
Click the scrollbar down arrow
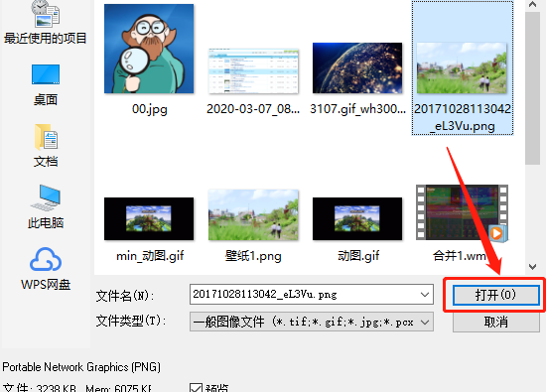532,267
